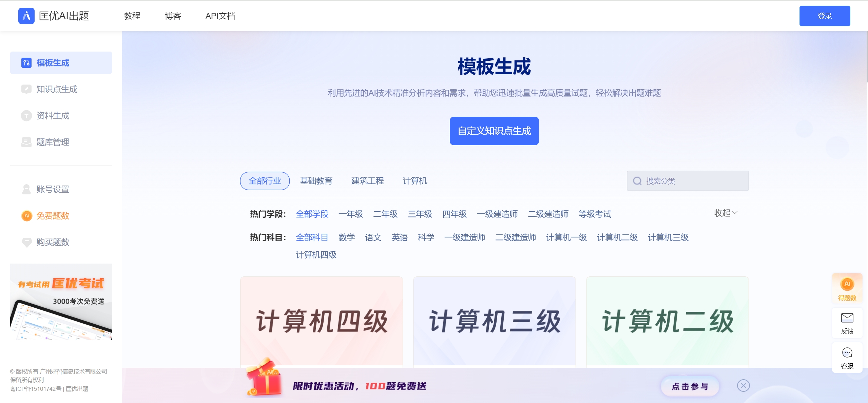Open the 资料生成 sidebar section

(53, 116)
